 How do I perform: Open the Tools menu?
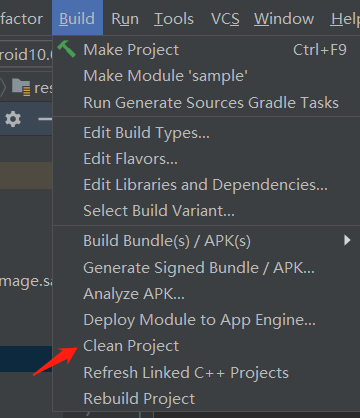pos(174,18)
